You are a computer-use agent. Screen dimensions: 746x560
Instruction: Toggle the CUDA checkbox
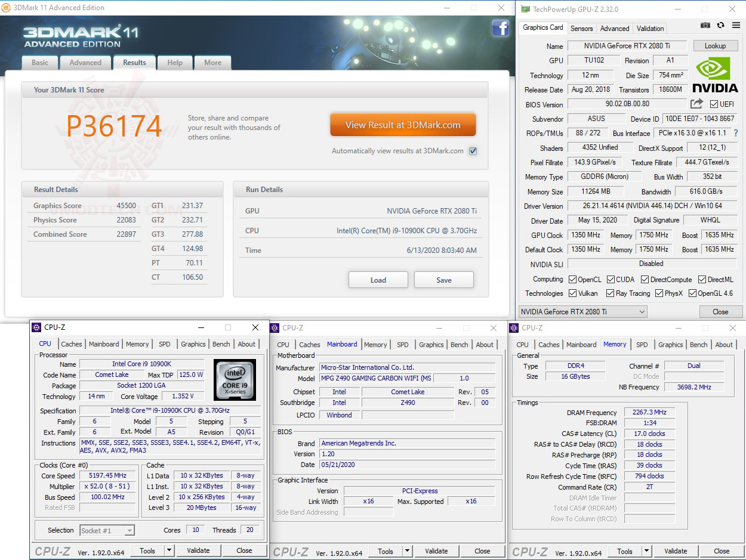(x=611, y=280)
